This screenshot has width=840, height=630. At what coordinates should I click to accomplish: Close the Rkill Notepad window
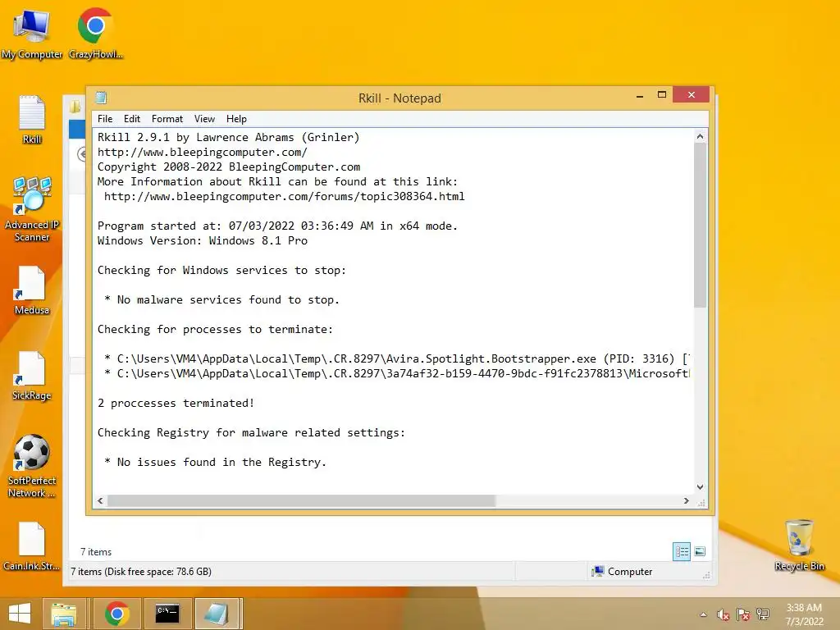click(691, 95)
